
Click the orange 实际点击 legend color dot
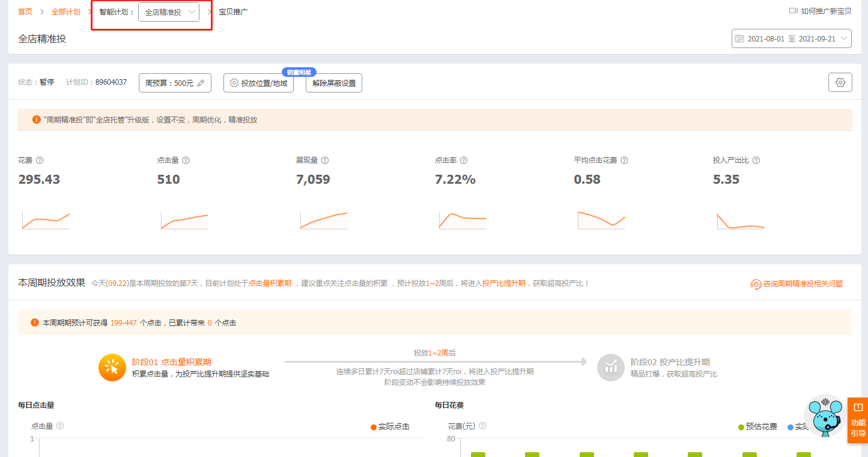(x=373, y=426)
